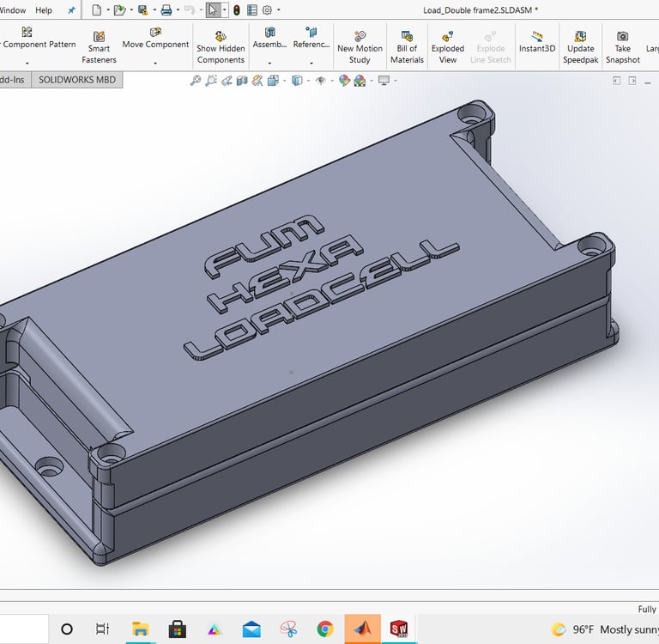This screenshot has height=644, width=659.
Task: Open Reference Geometry tool
Action: (x=311, y=38)
